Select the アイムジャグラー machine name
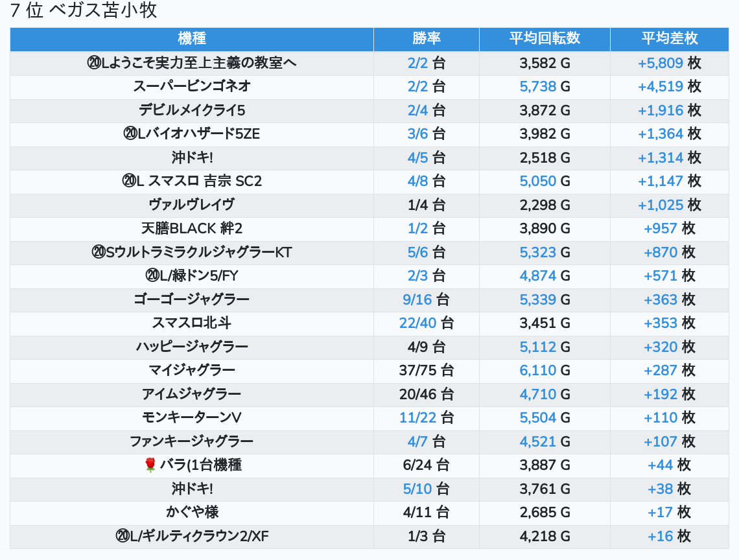The width and height of the screenshot is (739, 560). (x=192, y=394)
